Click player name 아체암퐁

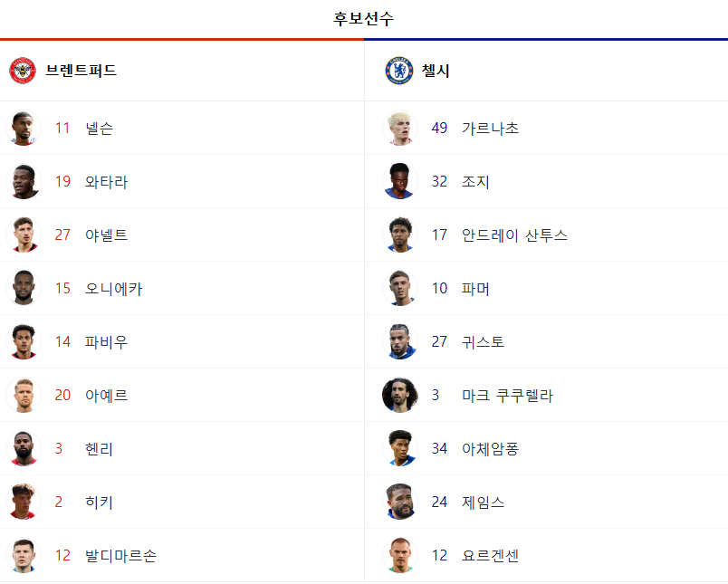(490, 448)
